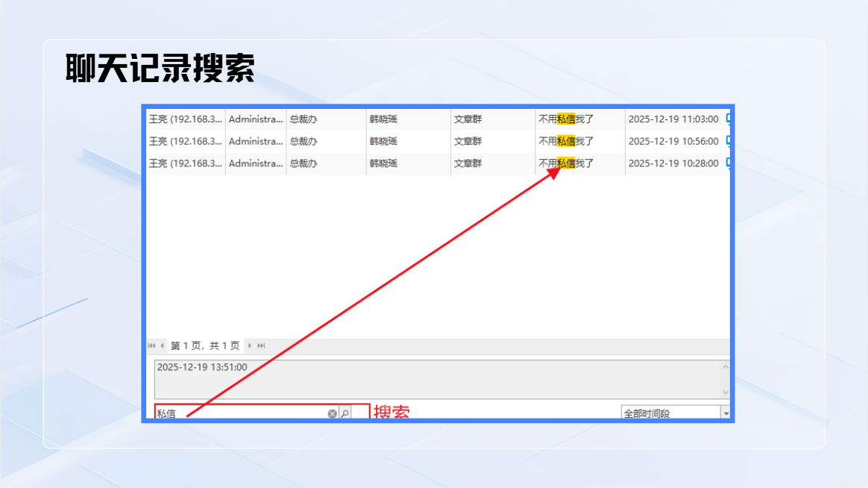Clear the 私信 search keyword

332,413
